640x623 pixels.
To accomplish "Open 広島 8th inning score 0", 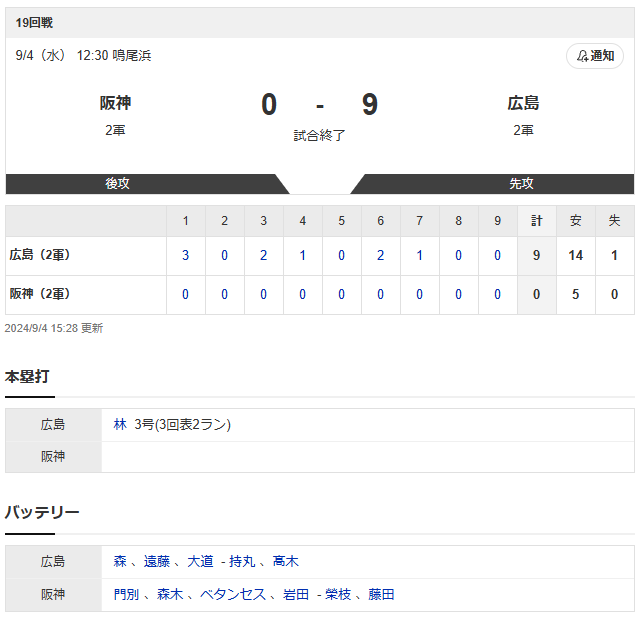I will [458, 256].
